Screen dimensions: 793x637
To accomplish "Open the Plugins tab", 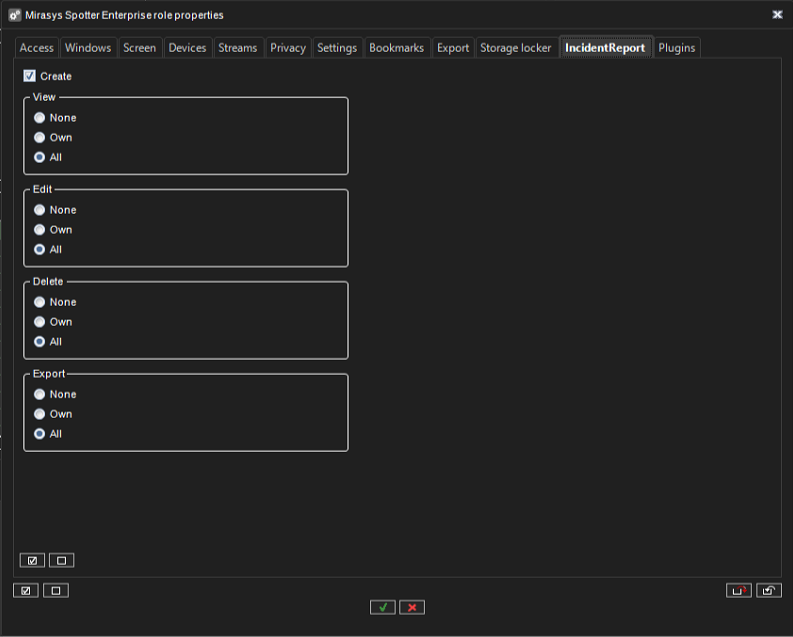I will coord(676,48).
